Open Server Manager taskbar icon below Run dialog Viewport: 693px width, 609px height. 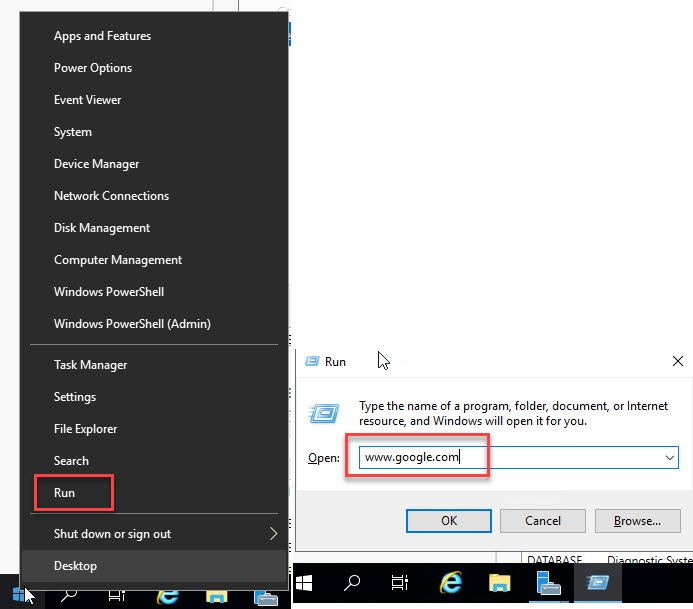(546, 583)
